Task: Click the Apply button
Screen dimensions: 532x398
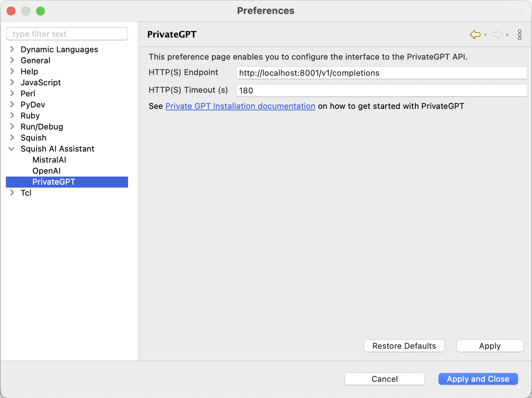Action: pyautogui.click(x=490, y=346)
